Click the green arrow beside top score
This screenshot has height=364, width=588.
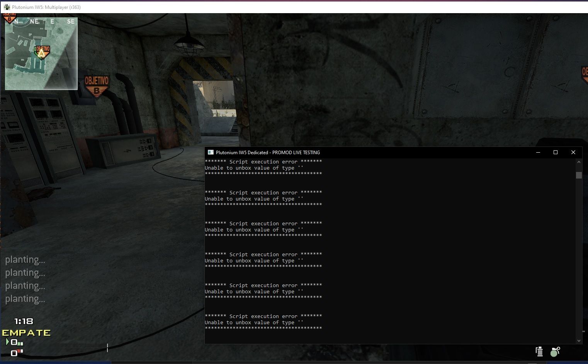tap(7, 342)
